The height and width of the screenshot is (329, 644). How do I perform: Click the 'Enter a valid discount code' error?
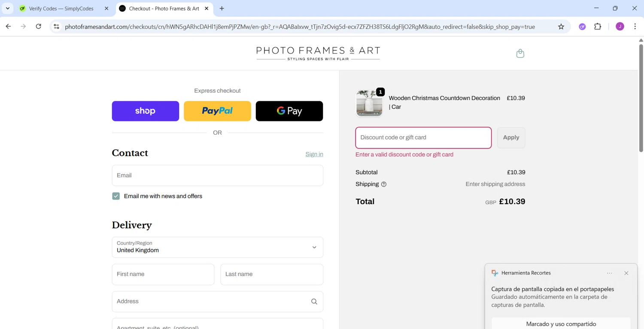pos(404,155)
